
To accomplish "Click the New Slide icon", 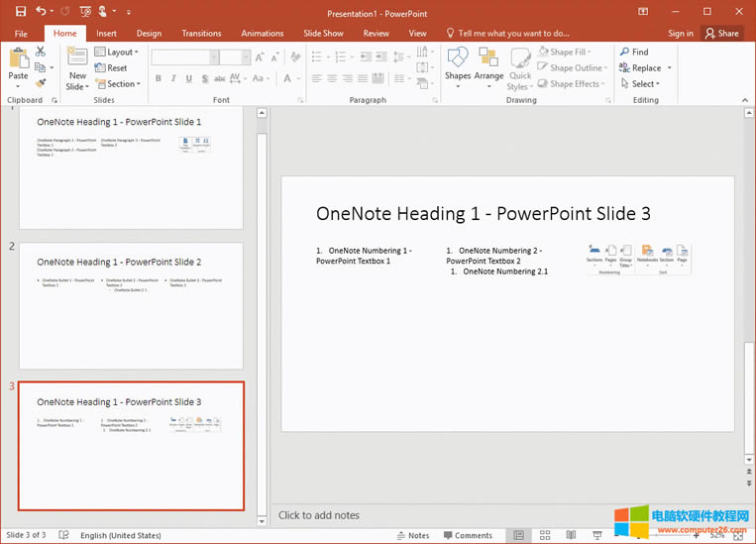I will click(x=77, y=58).
